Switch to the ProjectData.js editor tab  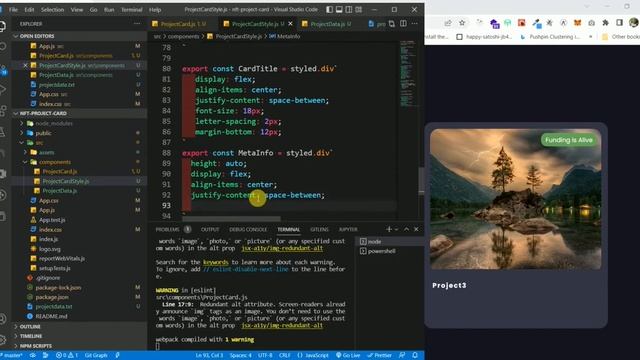click(x=327, y=24)
